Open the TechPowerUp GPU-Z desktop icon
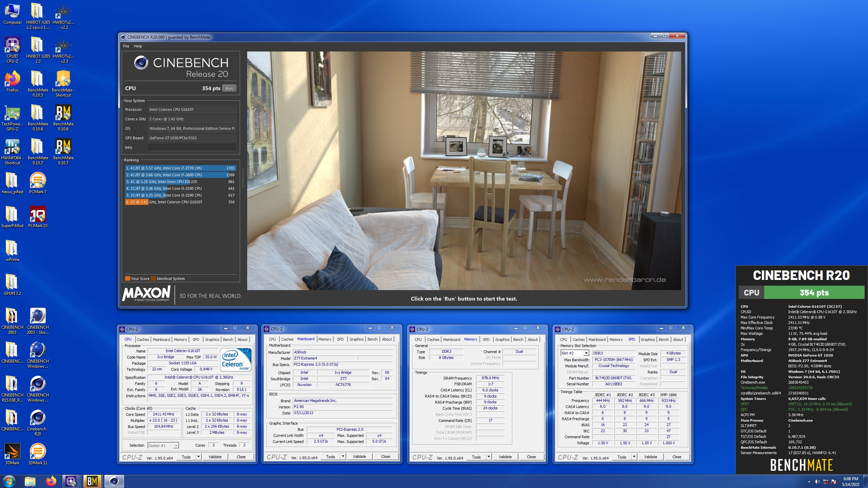This screenshot has height=488, width=868. point(12,118)
